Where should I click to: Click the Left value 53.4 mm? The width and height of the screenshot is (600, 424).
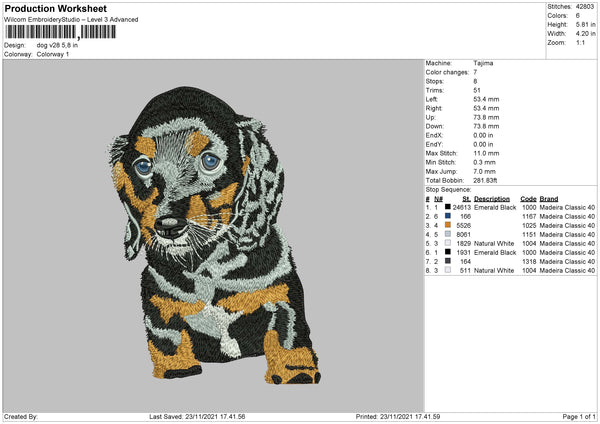coord(486,99)
